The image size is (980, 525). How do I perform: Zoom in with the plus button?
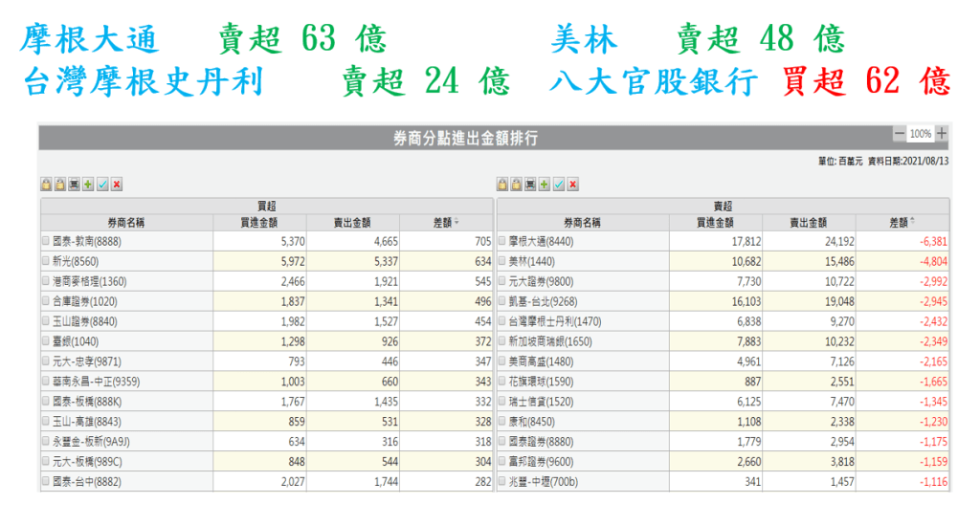pyautogui.click(x=942, y=134)
